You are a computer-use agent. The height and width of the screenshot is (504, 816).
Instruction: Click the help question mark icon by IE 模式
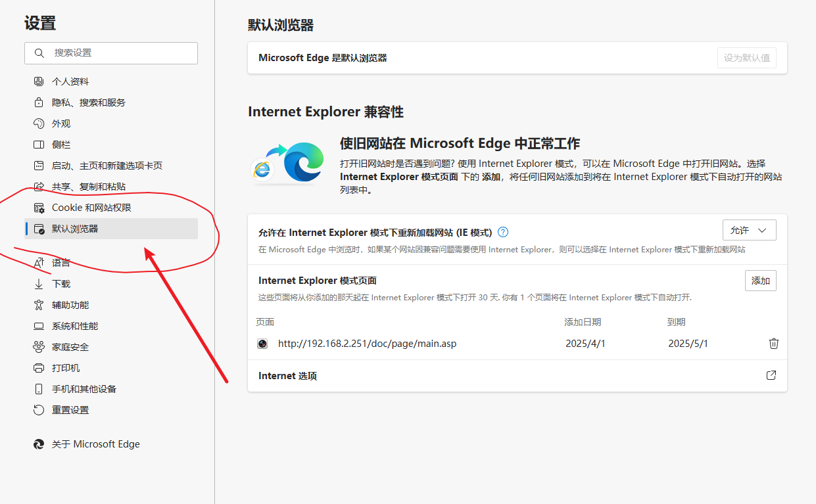click(x=503, y=232)
